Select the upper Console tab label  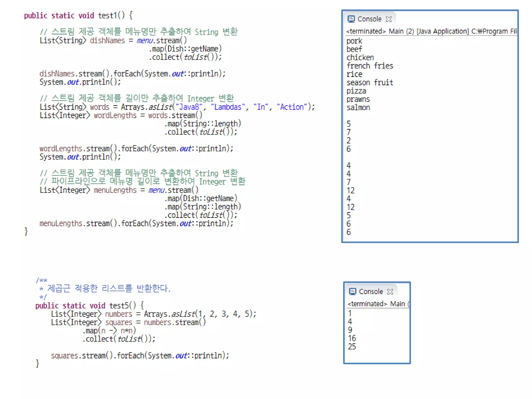(x=369, y=19)
